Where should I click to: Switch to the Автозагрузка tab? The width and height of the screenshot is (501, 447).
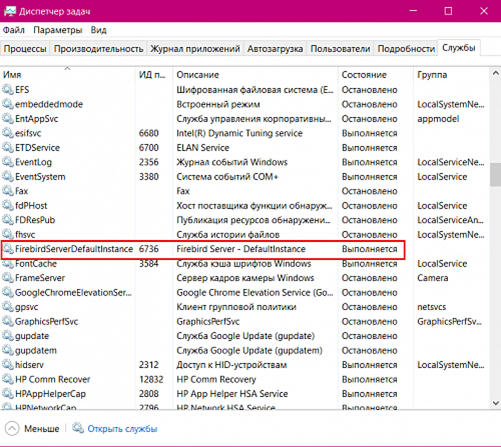click(x=275, y=49)
